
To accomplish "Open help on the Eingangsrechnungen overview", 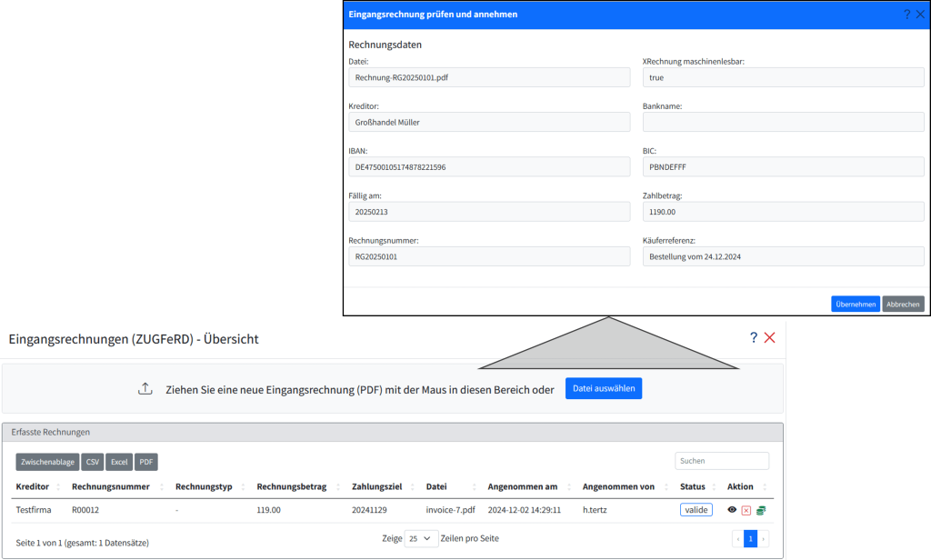I will [x=753, y=337].
